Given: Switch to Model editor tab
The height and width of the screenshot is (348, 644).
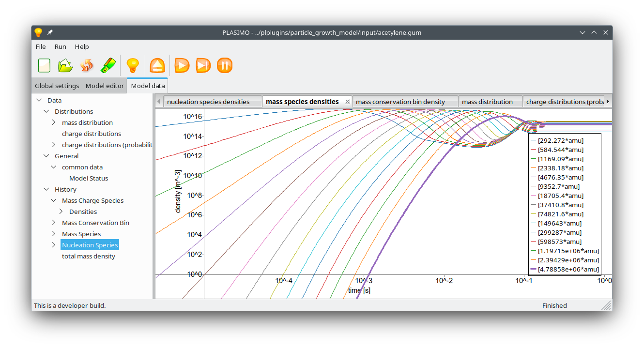Looking at the screenshot, I should click(x=105, y=86).
